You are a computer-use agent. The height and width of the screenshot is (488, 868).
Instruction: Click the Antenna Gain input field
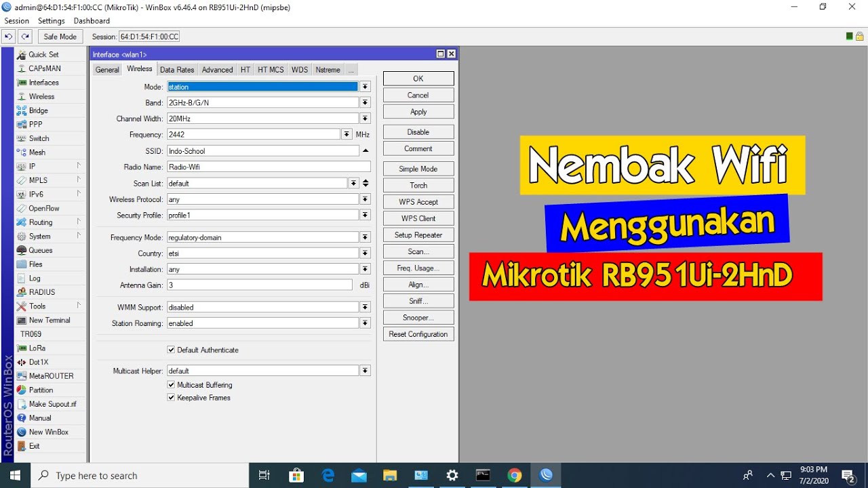pos(259,285)
